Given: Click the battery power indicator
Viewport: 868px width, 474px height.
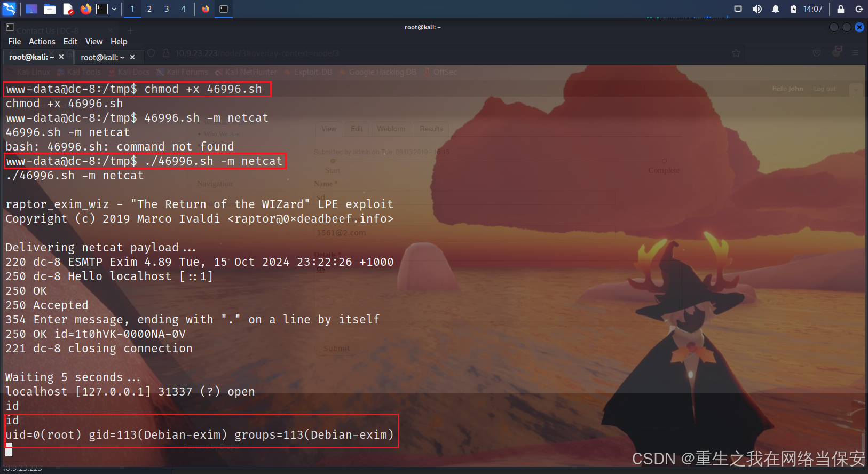Looking at the screenshot, I should [x=794, y=9].
